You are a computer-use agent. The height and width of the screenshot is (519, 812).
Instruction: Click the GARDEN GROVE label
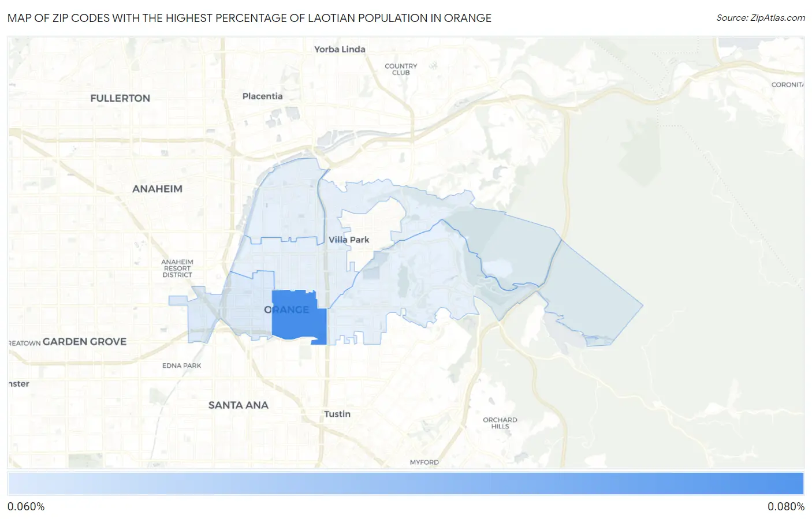[x=84, y=341]
